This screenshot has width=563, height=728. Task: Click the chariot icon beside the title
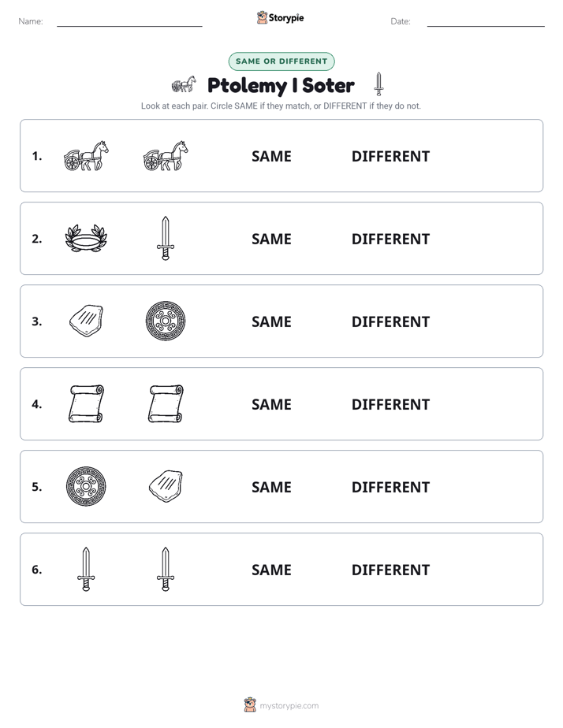(x=184, y=84)
